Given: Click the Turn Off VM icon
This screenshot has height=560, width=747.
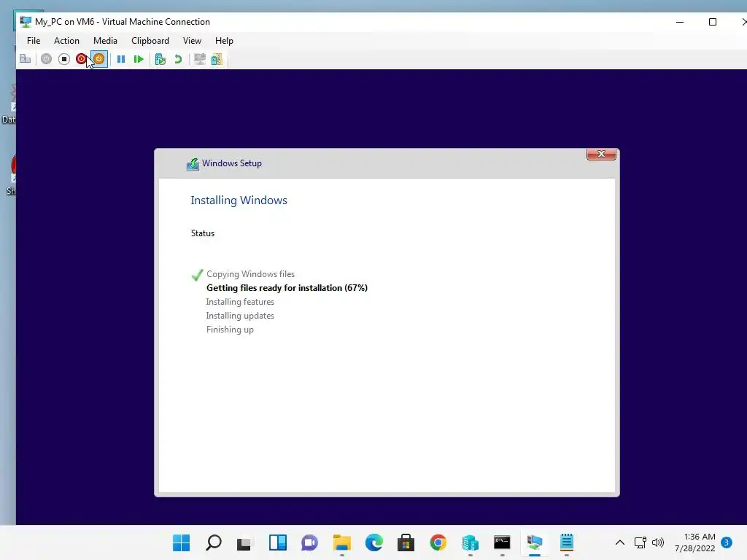Looking at the screenshot, I should [64, 59].
